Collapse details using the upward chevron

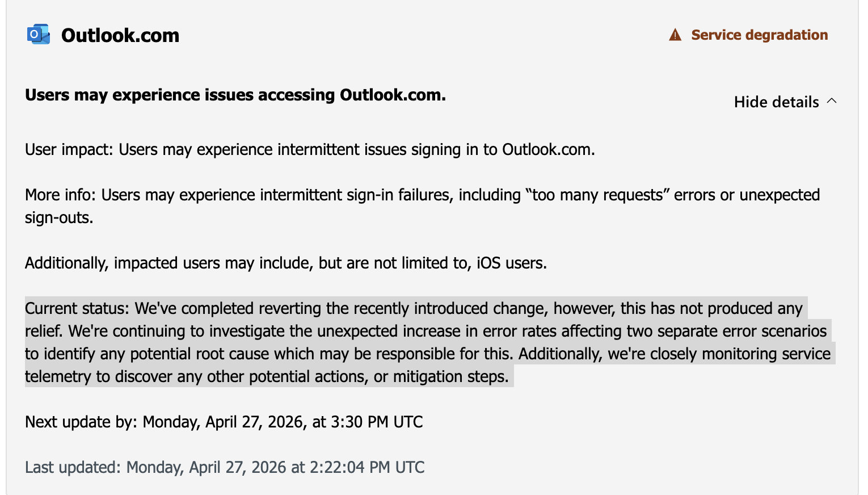[x=832, y=101]
